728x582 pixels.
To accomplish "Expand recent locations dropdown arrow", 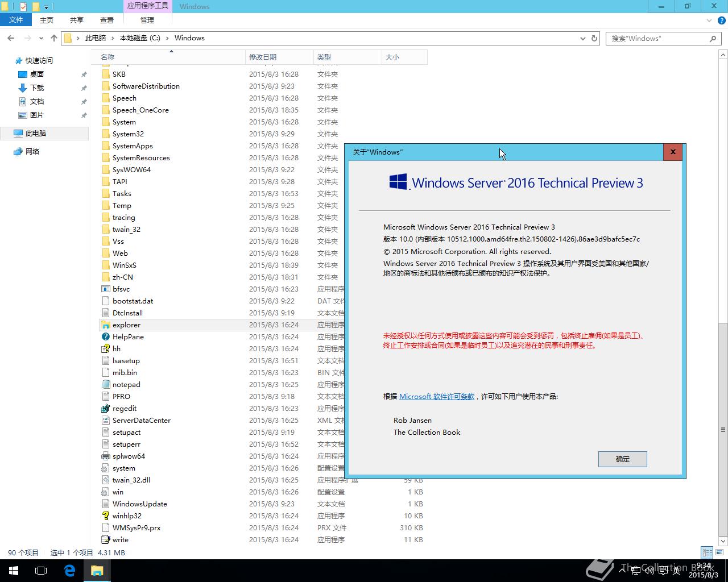I will pos(41,38).
